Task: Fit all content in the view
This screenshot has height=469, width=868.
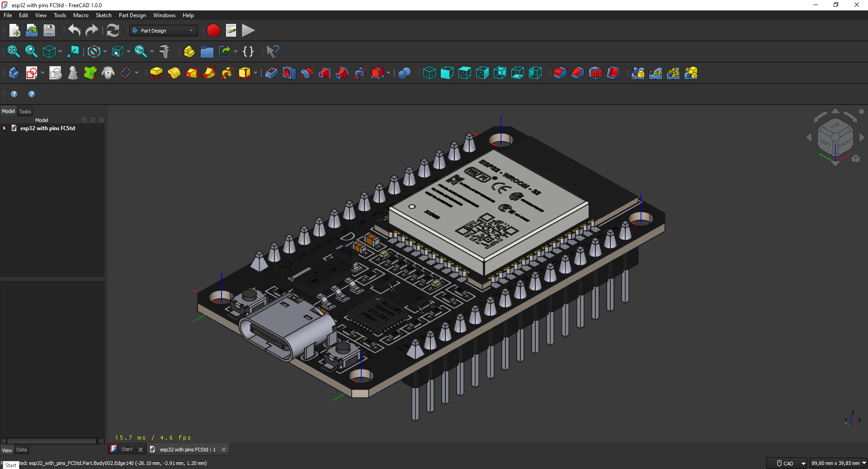Action: pos(14,52)
